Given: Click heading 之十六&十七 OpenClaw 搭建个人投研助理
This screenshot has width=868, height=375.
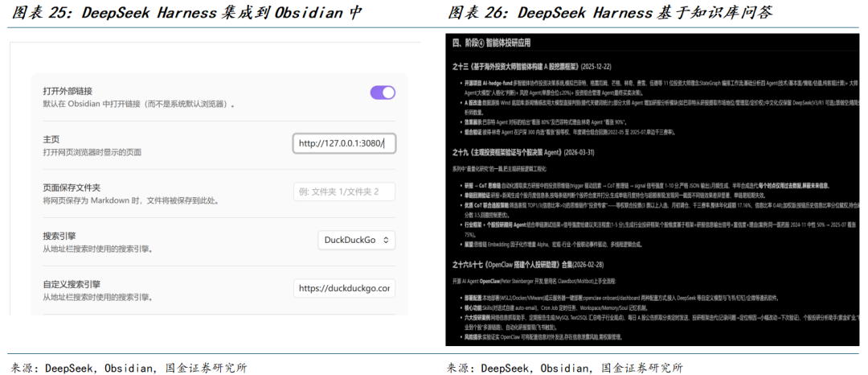Looking at the screenshot, I should click(529, 265).
